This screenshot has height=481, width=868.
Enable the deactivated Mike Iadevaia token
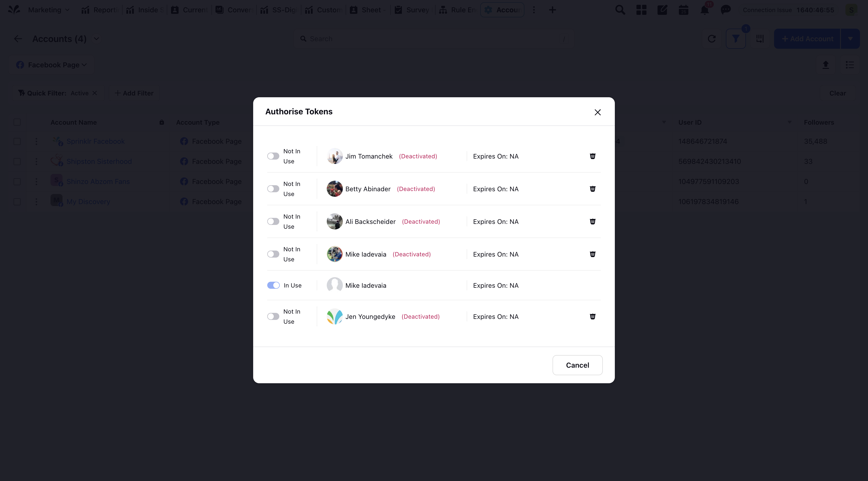pos(273,254)
